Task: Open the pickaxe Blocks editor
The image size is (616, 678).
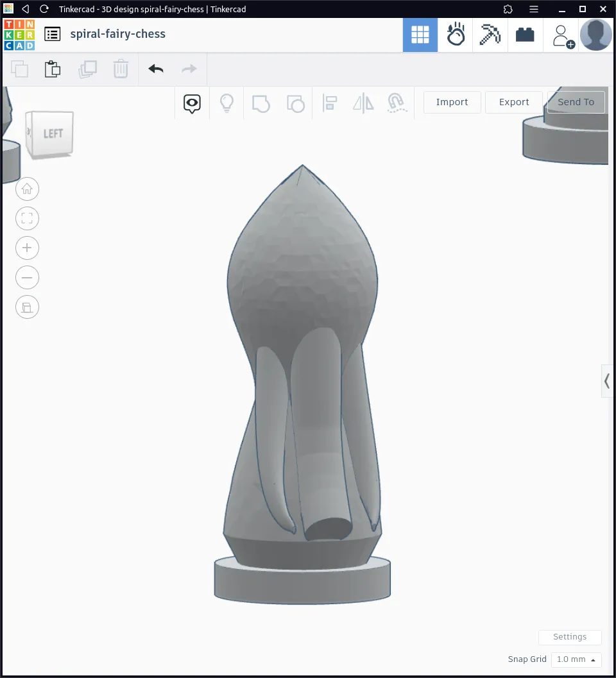Action: pos(490,35)
